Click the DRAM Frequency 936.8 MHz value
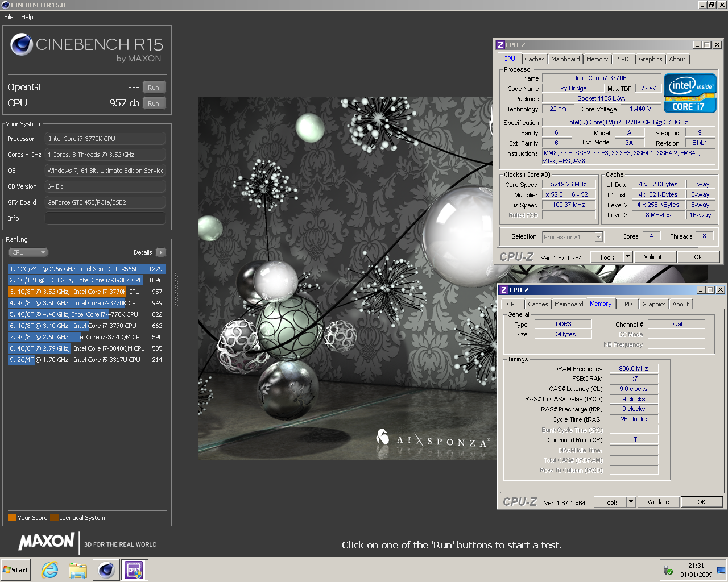 (634, 368)
